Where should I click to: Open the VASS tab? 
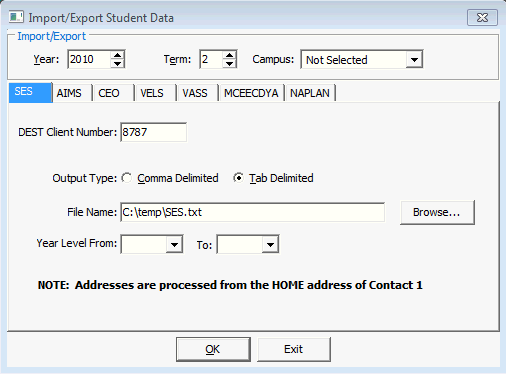(x=197, y=93)
